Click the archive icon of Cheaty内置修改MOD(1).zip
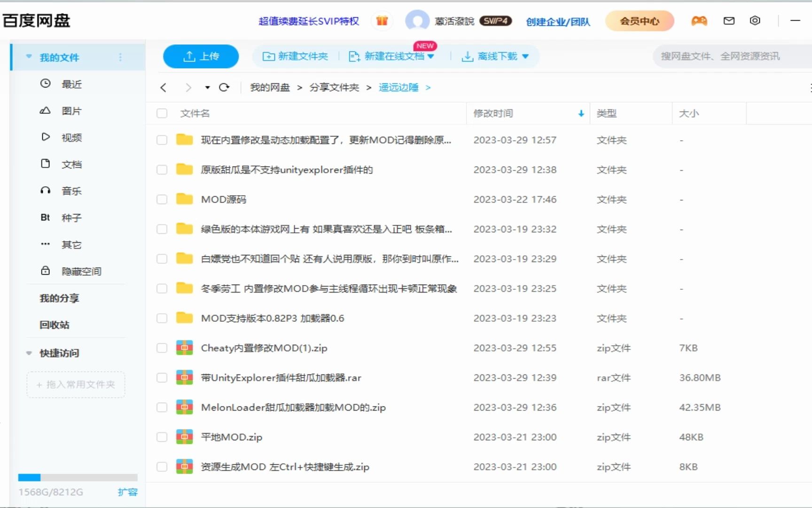 coord(185,348)
